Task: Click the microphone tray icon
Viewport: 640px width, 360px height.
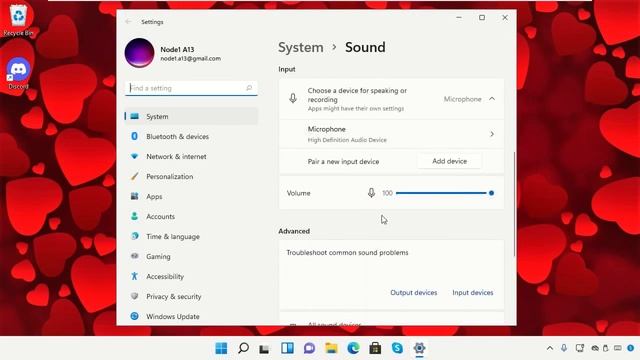Action: [x=564, y=348]
